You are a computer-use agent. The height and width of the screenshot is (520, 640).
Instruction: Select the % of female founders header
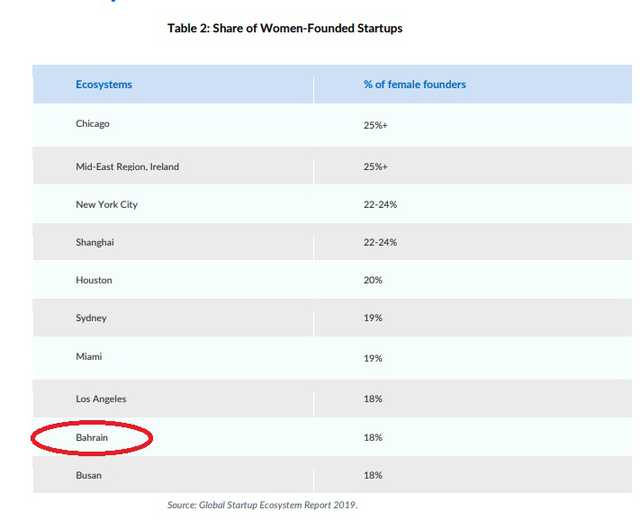414,85
